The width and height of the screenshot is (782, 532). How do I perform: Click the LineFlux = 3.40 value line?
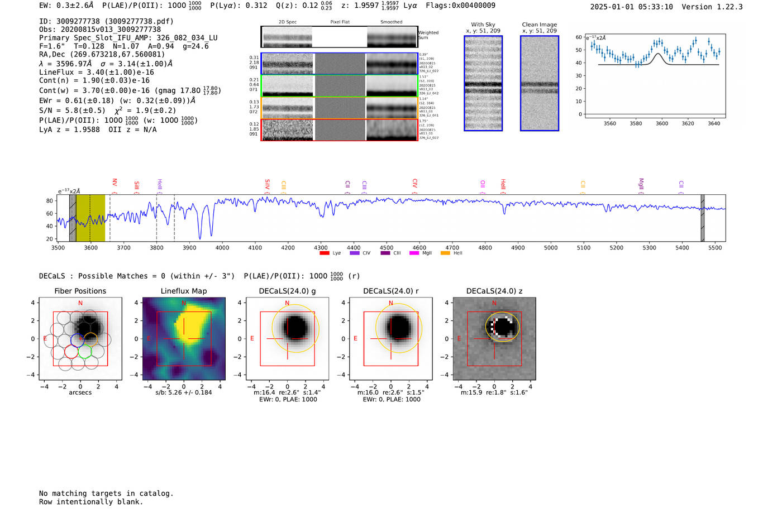pos(97,72)
